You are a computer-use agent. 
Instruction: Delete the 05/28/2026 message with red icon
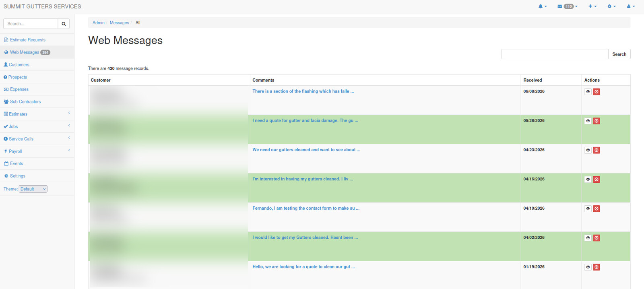pos(597,121)
